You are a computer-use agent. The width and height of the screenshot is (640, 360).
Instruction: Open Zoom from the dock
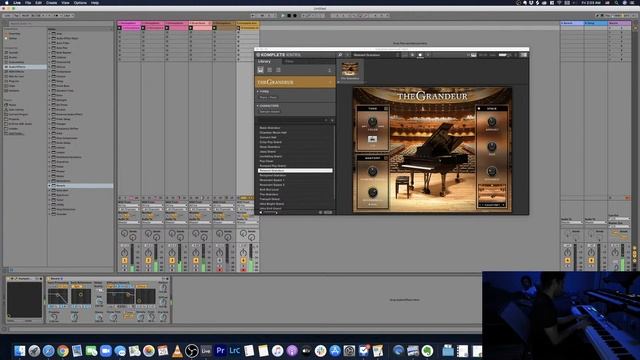click(106, 350)
